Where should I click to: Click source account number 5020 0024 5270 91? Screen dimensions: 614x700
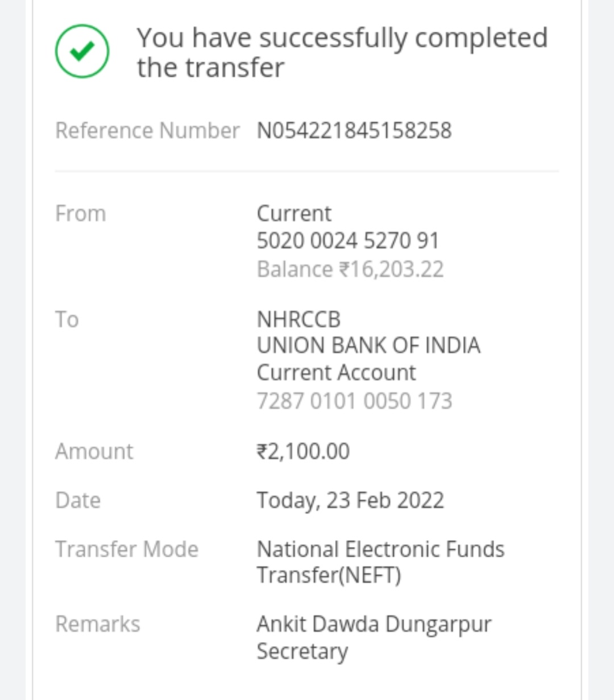tap(348, 241)
